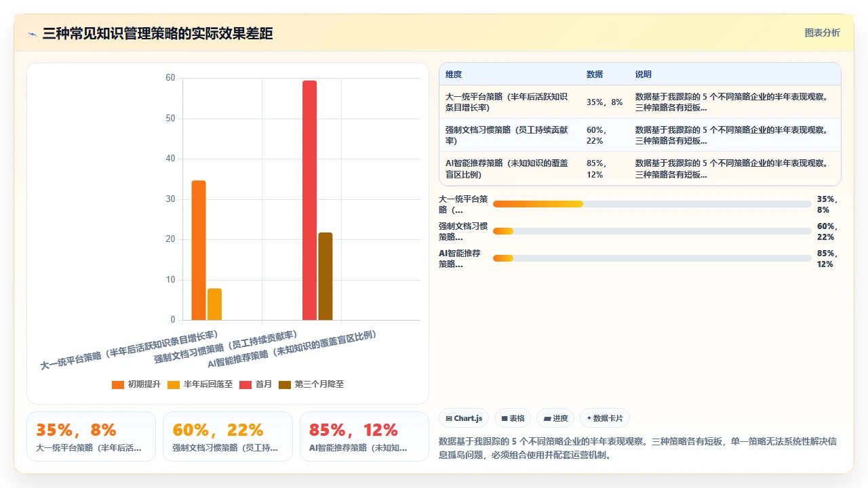Open the 60%, 22% data card
Screen dimensions: 868x488
[228, 436]
